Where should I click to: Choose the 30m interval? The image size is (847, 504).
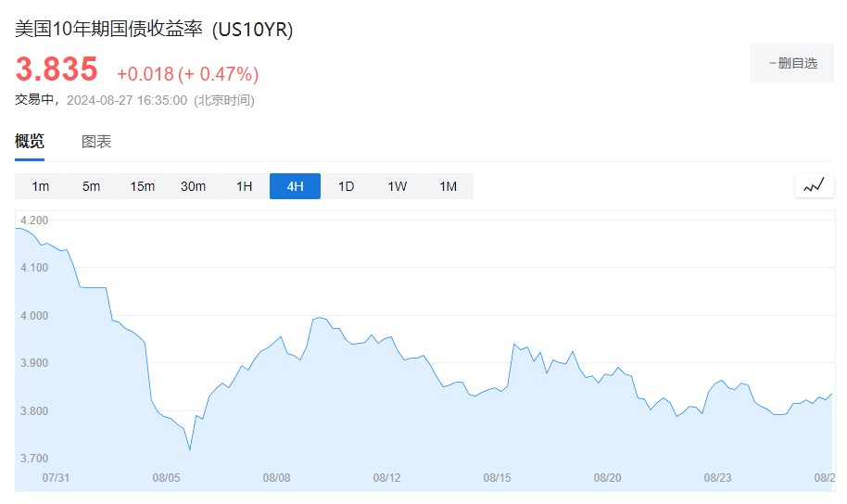[x=193, y=186]
